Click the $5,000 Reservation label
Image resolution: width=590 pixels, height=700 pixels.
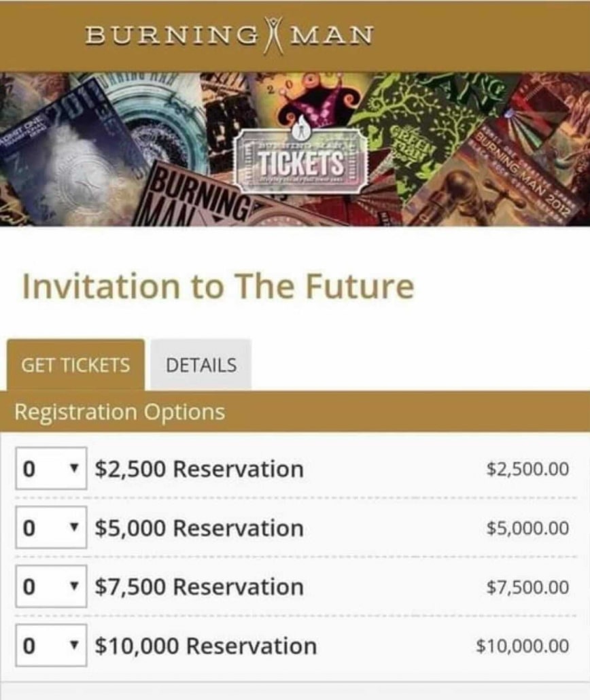click(199, 528)
